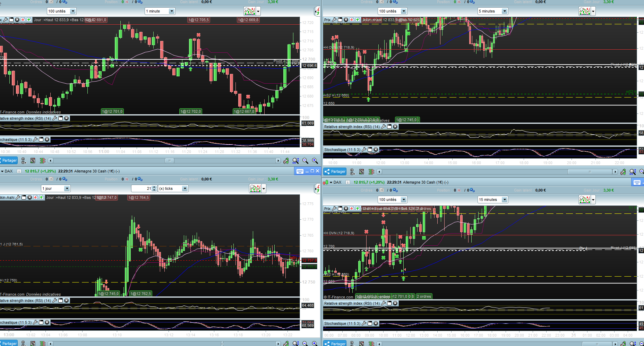Image resolution: width=644 pixels, height=346 pixels.
Task: Toggle the red sell arrow on Heikin-Ashi label
Action: 36,197
